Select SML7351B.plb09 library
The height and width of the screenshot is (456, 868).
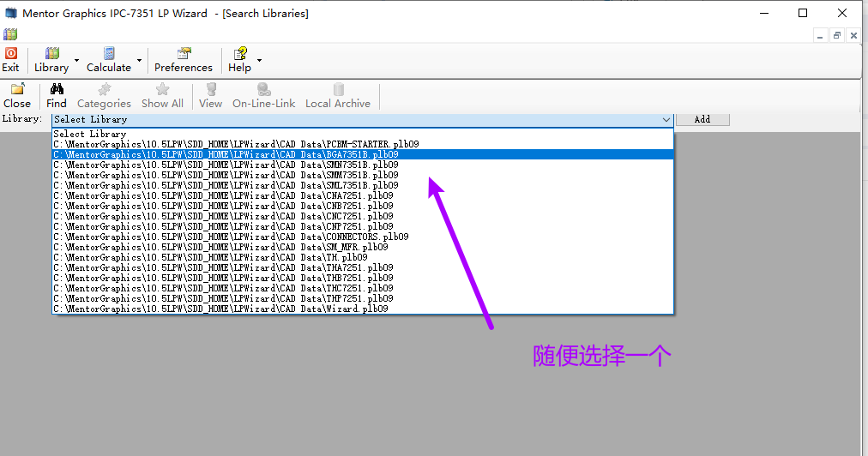[363, 185]
